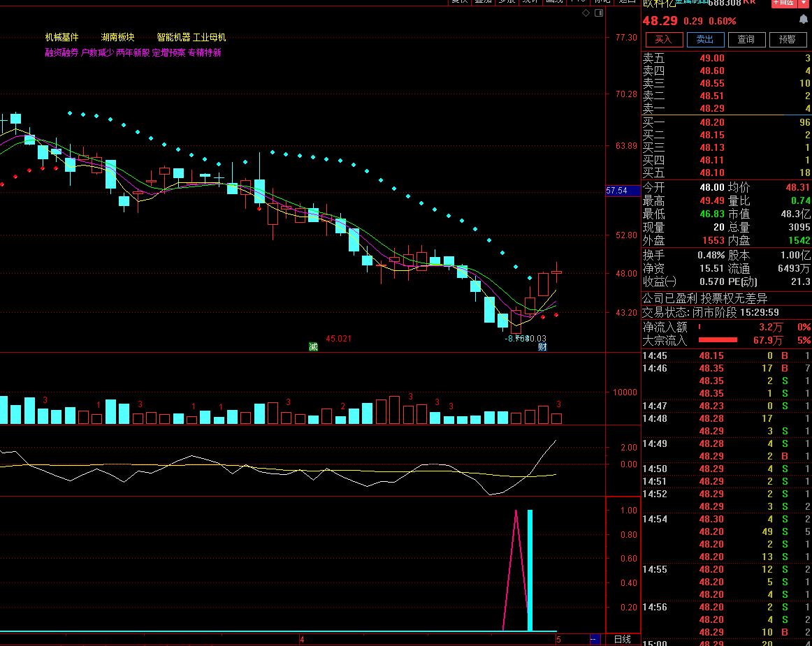The image size is (812, 646).
Task: Click the 45.021 red label on chart
Action: pos(339,339)
